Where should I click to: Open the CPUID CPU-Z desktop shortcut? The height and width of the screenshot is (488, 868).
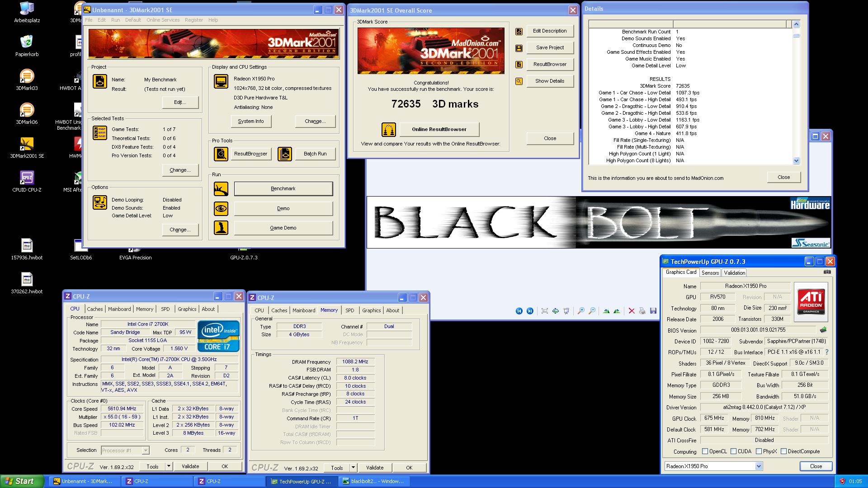point(27,181)
